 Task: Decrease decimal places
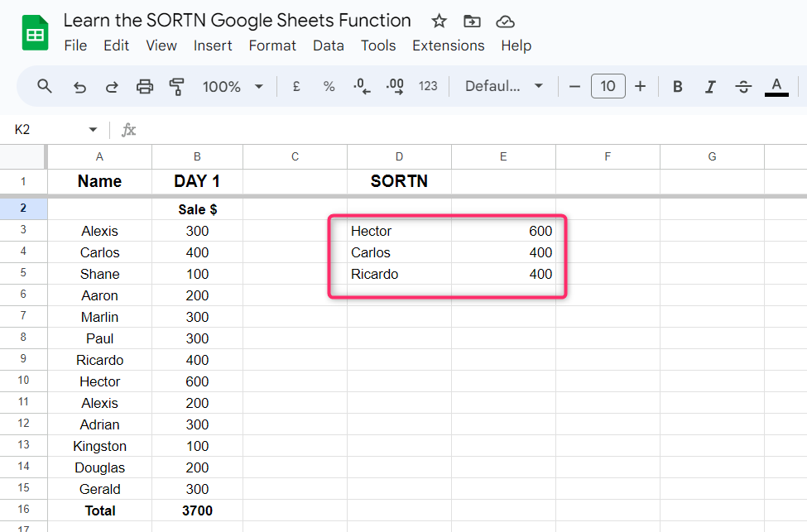point(362,86)
